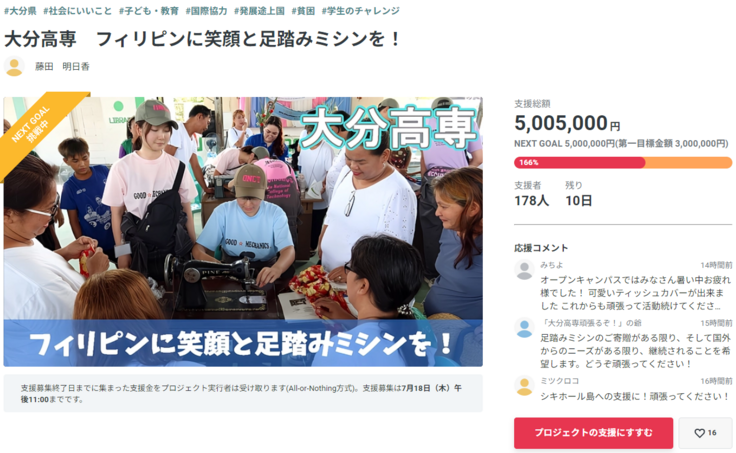Viewport: 736px width, 453px height.
Task: Click commenter みちよ's avatar icon
Action: (524, 270)
